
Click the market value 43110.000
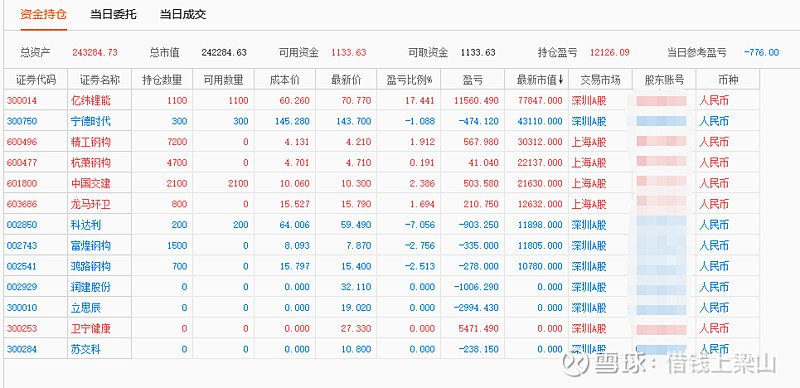pyautogui.click(x=540, y=122)
